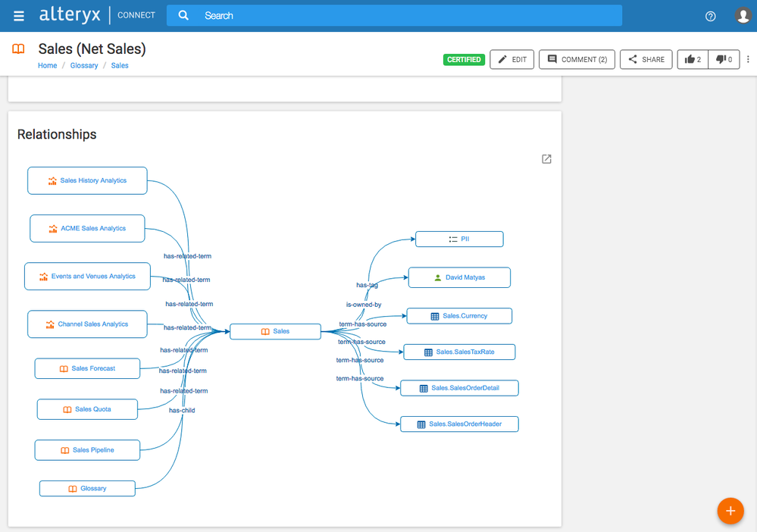Click the has-tag edge label
The width and height of the screenshot is (757, 532).
(x=367, y=285)
